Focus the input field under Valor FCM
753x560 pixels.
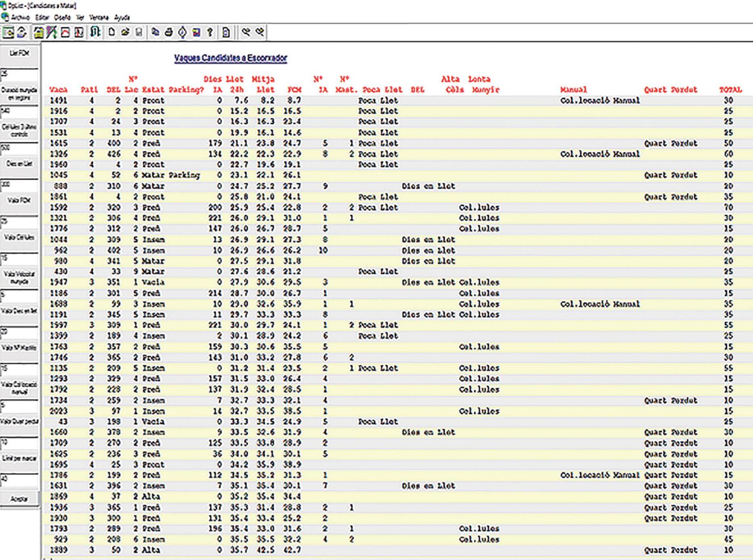(19, 222)
